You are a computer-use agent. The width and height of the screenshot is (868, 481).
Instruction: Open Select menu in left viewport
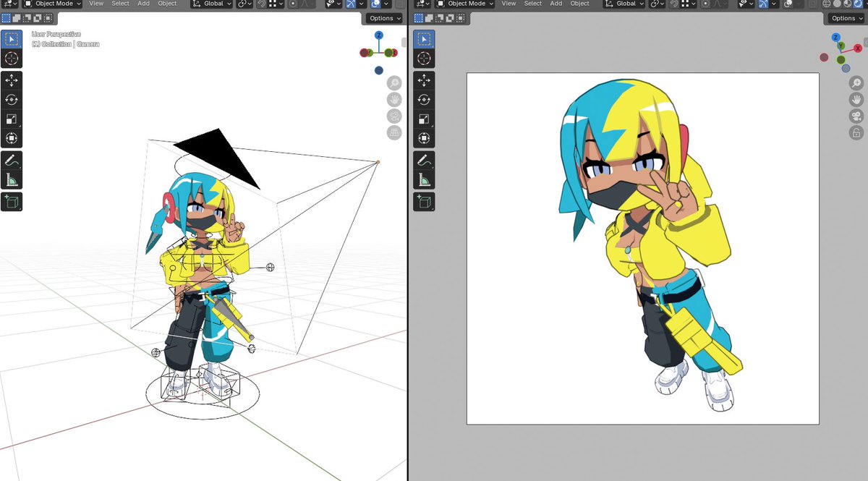coord(120,4)
